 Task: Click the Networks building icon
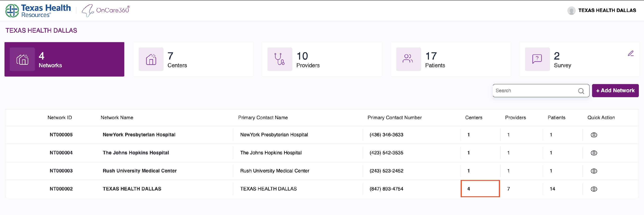point(22,59)
